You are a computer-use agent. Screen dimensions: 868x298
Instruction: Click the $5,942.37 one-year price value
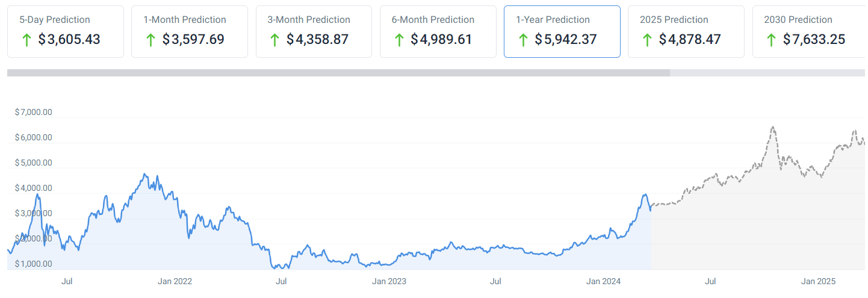566,40
